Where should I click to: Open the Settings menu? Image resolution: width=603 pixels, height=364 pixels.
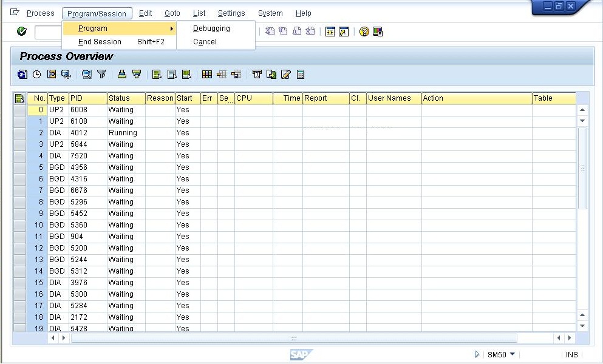(x=231, y=13)
